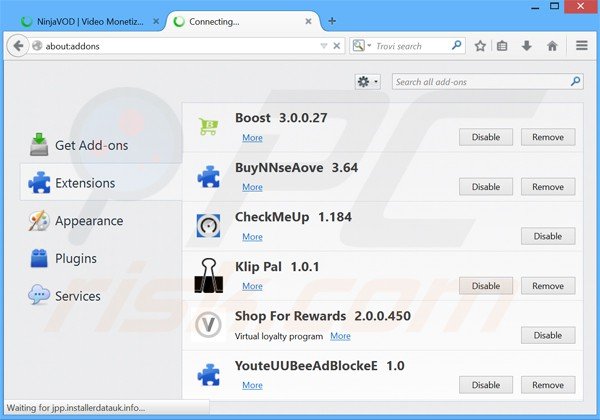Remove the Boost extension
This screenshot has height=420, width=600.
tap(548, 137)
